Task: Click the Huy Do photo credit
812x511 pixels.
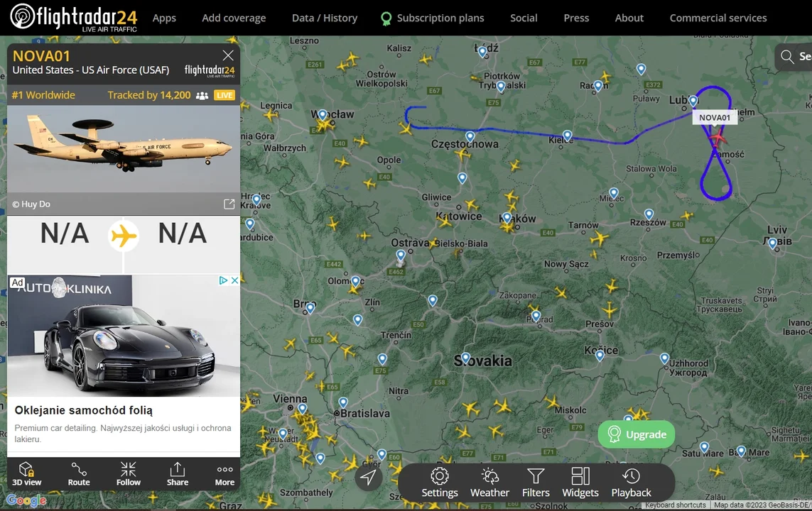Action: click(x=31, y=204)
